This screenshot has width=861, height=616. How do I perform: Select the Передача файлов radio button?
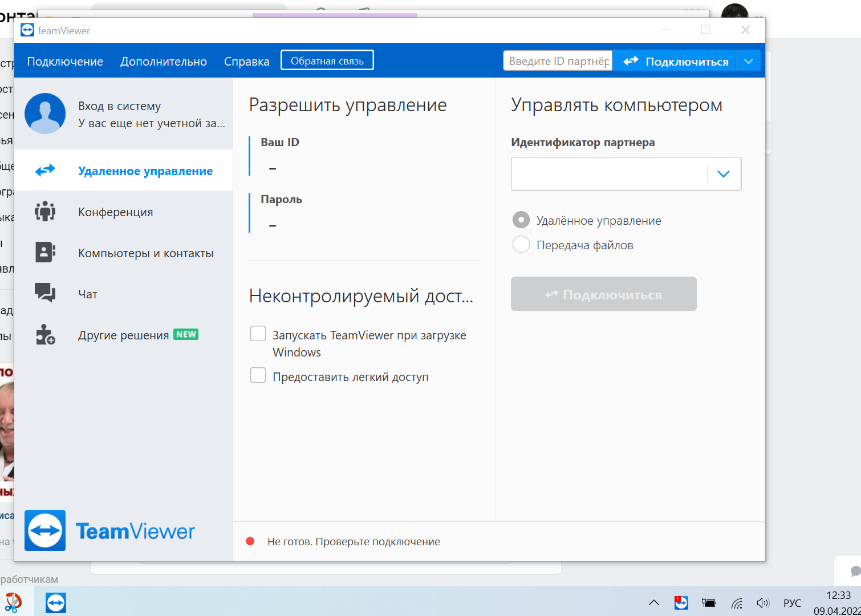pos(521,245)
